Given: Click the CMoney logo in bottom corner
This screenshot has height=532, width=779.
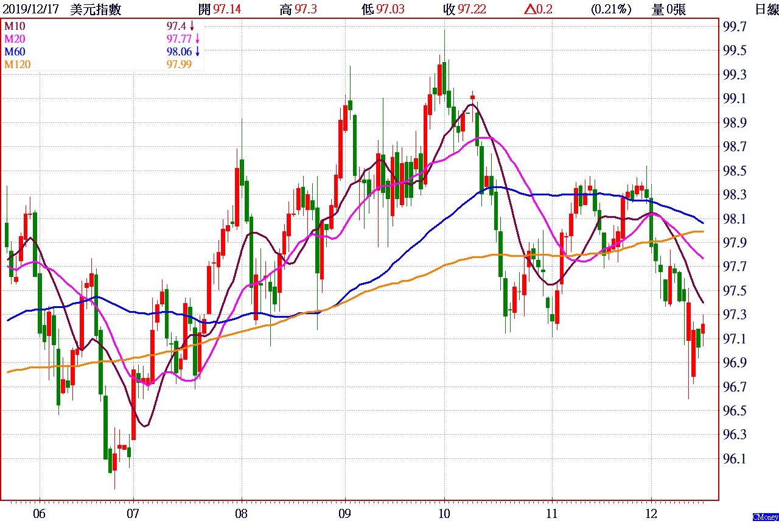Looking at the screenshot, I should click(x=765, y=517).
